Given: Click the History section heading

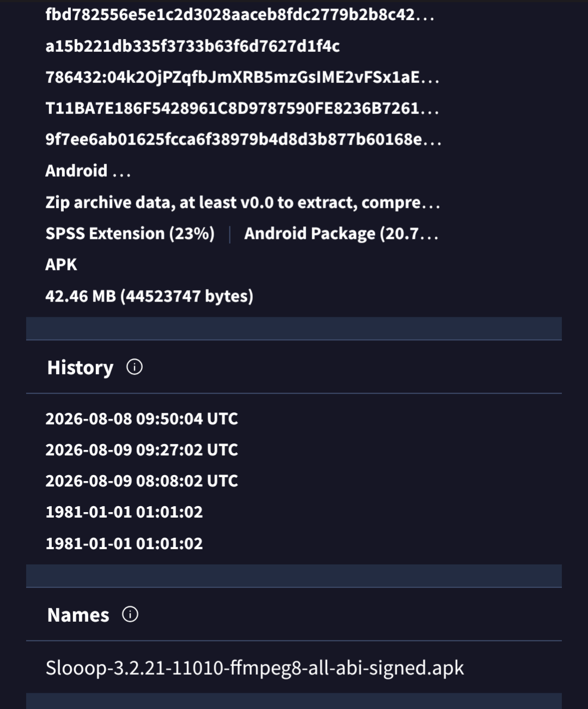Looking at the screenshot, I should click(x=80, y=368).
